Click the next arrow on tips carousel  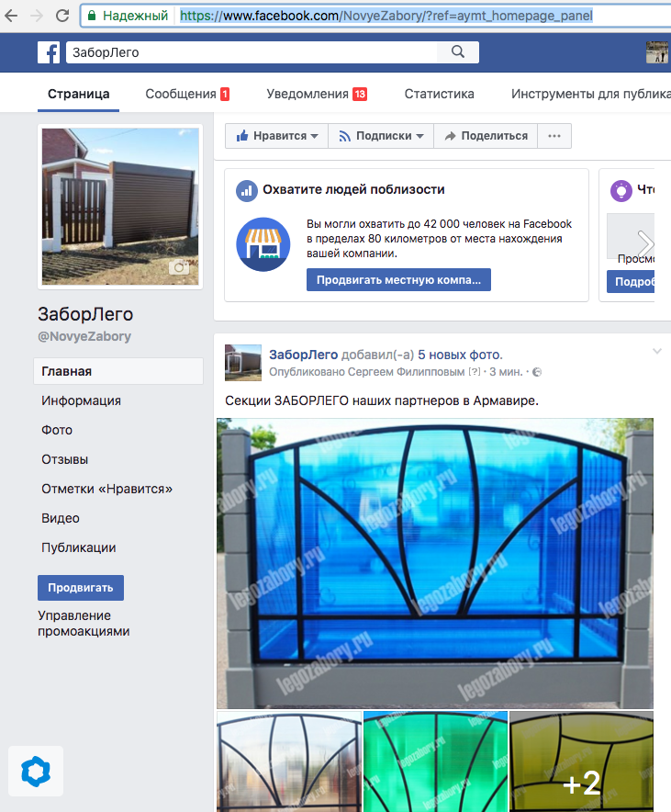[645, 243]
